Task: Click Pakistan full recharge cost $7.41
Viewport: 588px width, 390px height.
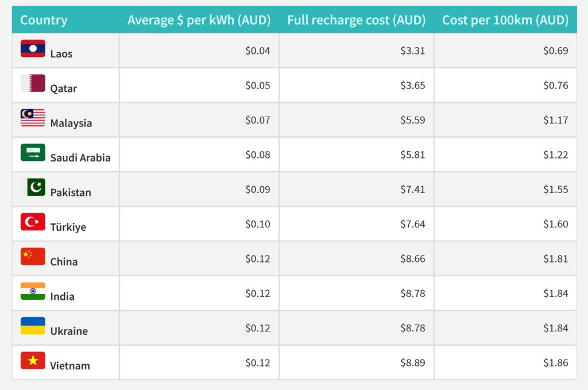Action: click(412, 190)
